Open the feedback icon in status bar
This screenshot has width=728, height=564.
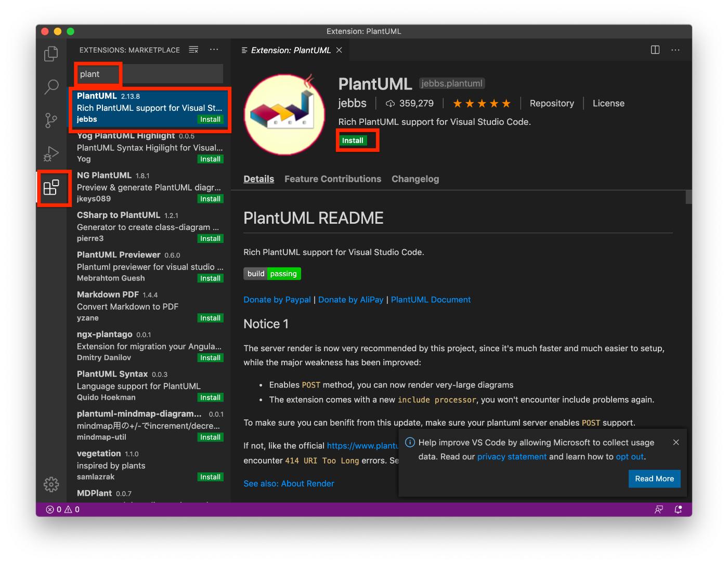coord(659,509)
